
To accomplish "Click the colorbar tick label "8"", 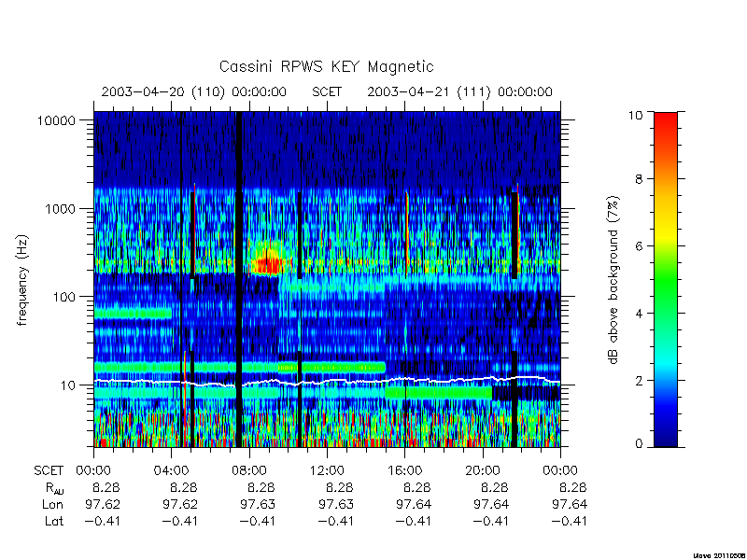I will [639, 179].
